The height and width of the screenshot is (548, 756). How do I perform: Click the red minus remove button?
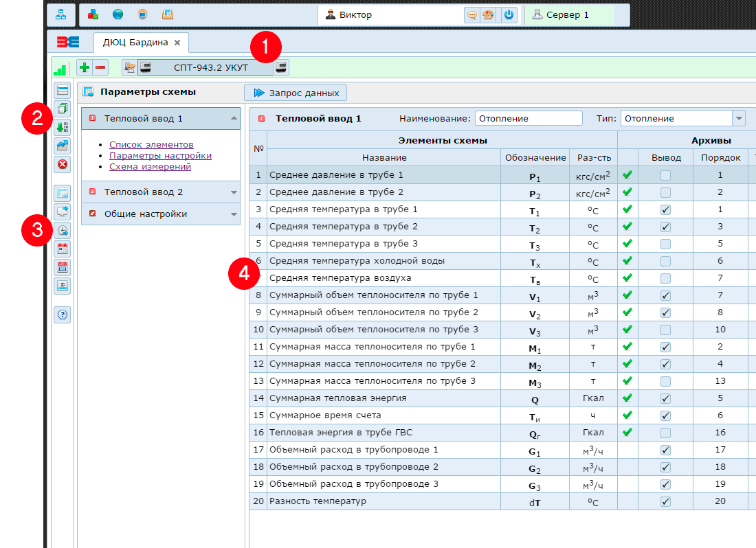tap(100, 67)
